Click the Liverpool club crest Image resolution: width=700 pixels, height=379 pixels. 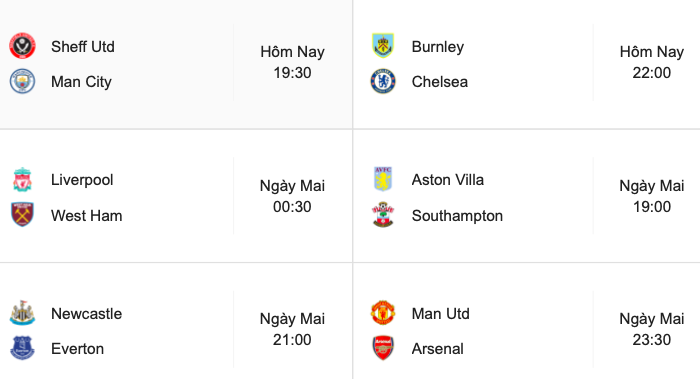[22, 179]
